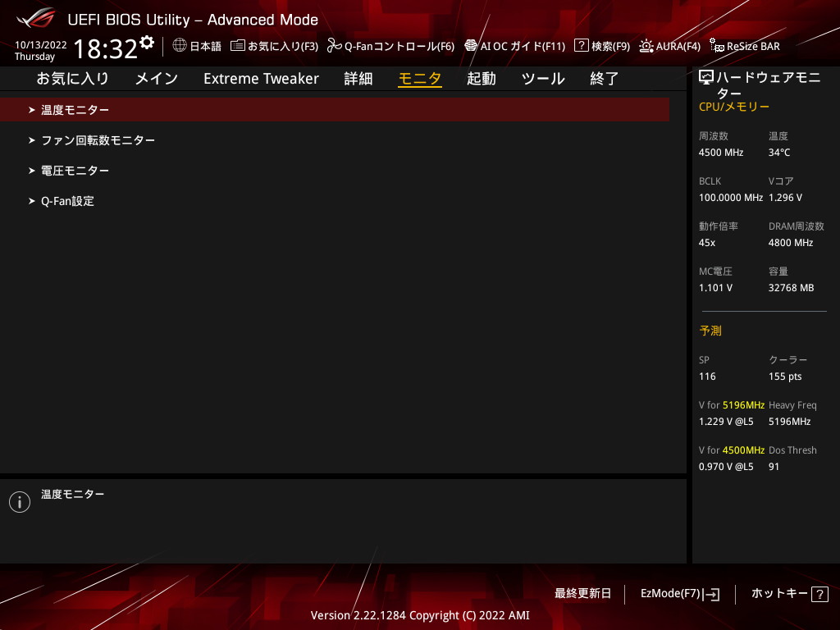Click the arrow beside ファン回転数モニター
The height and width of the screenshot is (630, 840).
point(32,140)
